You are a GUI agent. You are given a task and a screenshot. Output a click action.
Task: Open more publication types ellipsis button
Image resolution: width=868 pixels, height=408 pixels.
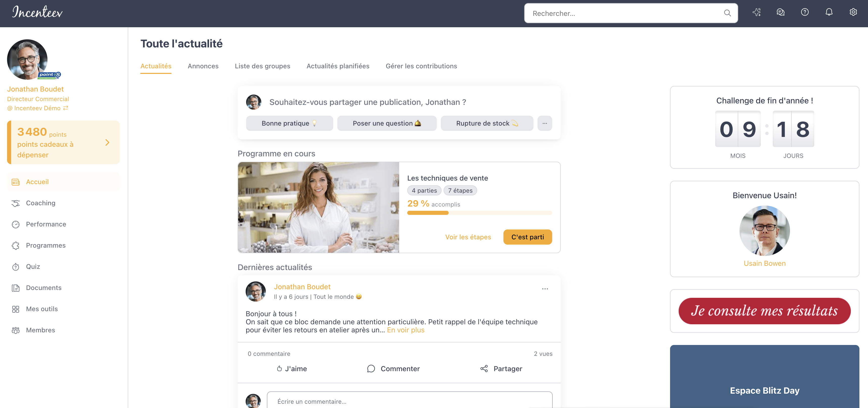click(545, 123)
